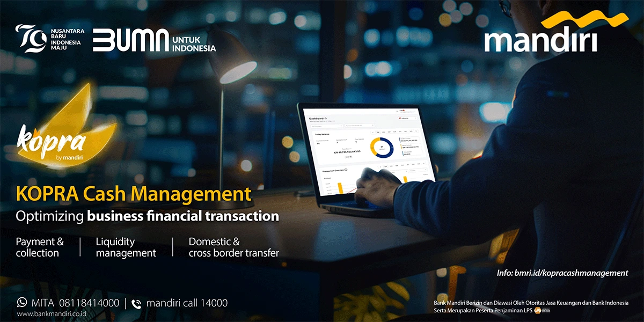Open the bmri.id/kopracashmanagement info link
The width and height of the screenshot is (644, 322).
[562, 273]
